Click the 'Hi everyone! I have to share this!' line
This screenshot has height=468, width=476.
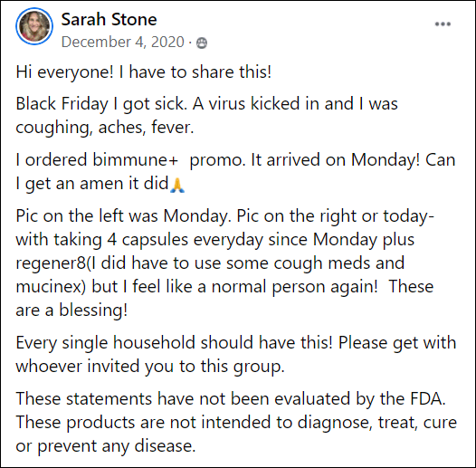tap(143, 72)
